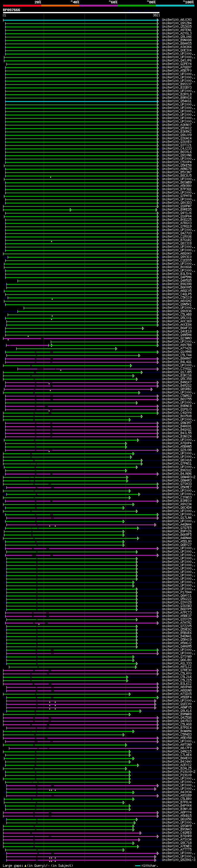The height and width of the screenshot is (868, 197).
Task: Click the cyan alignment bar for UniRef100_Q54KG1
Action: (x=82, y=101)
